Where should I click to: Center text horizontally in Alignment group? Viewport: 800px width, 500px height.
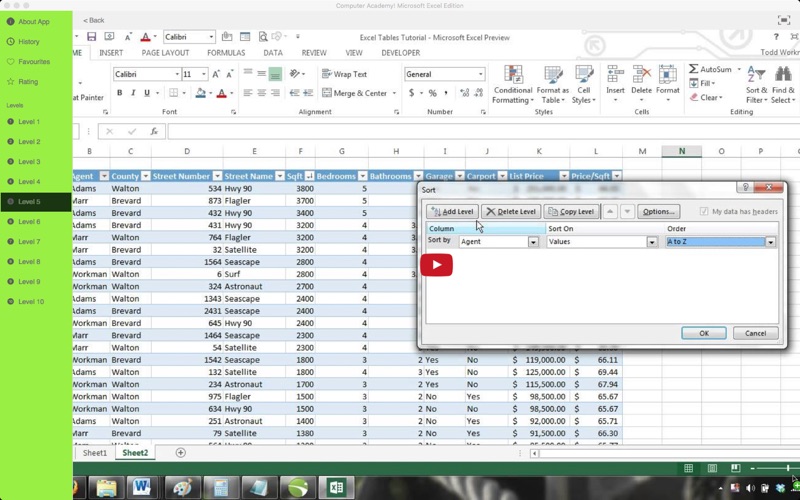click(262, 93)
